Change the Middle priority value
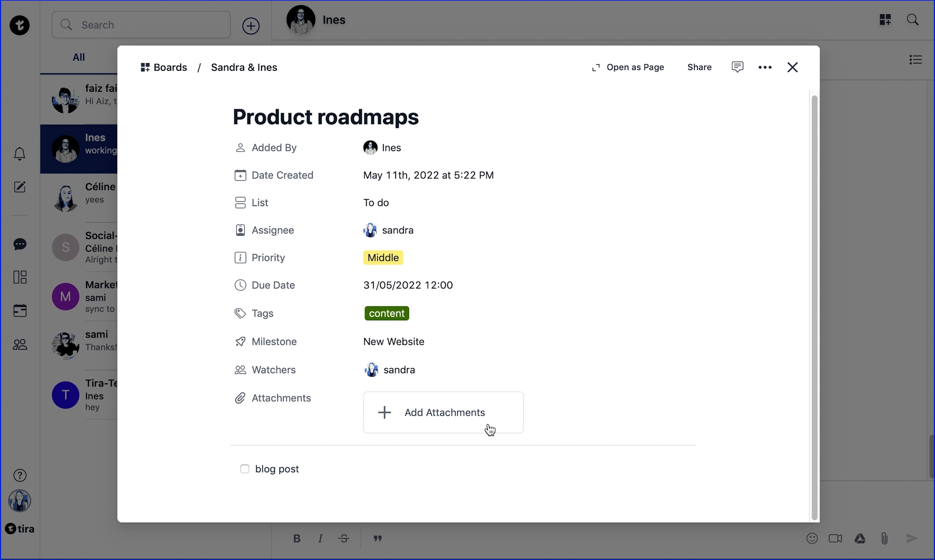Image resolution: width=935 pixels, height=560 pixels. 383,258
